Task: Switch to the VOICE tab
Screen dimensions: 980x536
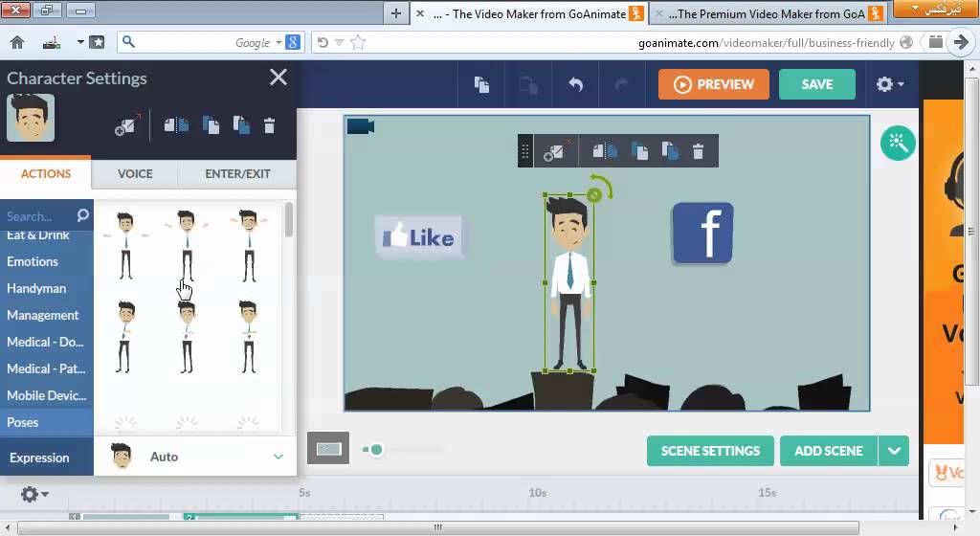Action: 135,173
